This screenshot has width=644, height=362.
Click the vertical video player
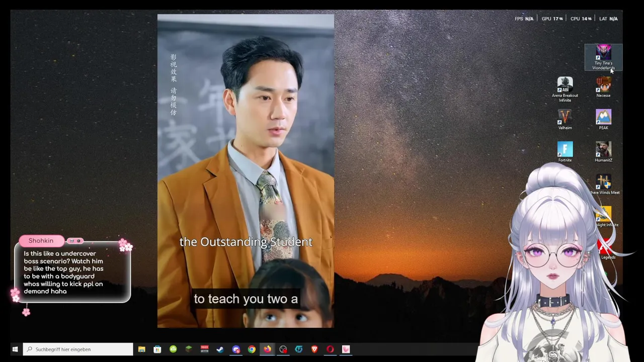pos(246,171)
